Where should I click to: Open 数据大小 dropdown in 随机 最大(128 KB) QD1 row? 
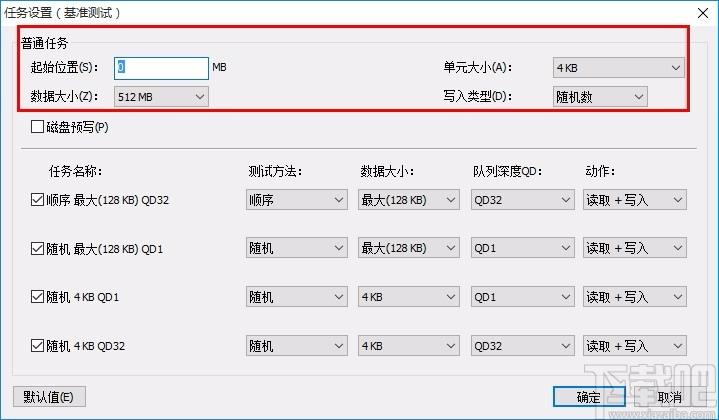409,248
